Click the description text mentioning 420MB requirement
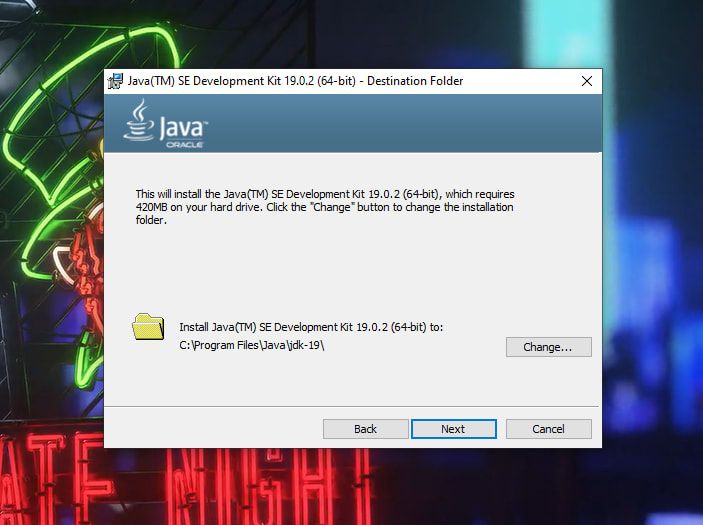 click(325, 207)
